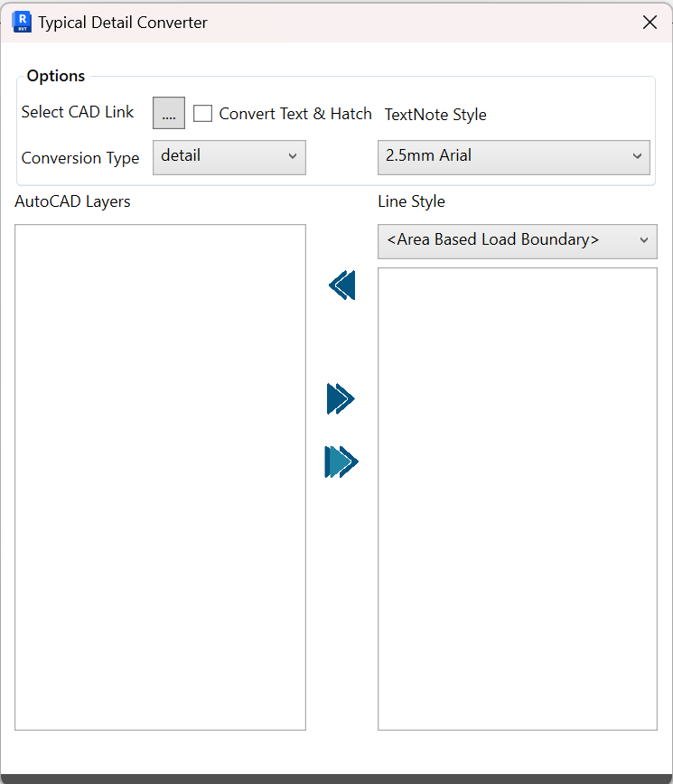Click the 'AutoCAD Layers' heading
This screenshot has width=673, height=784.
tap(72, 201)
